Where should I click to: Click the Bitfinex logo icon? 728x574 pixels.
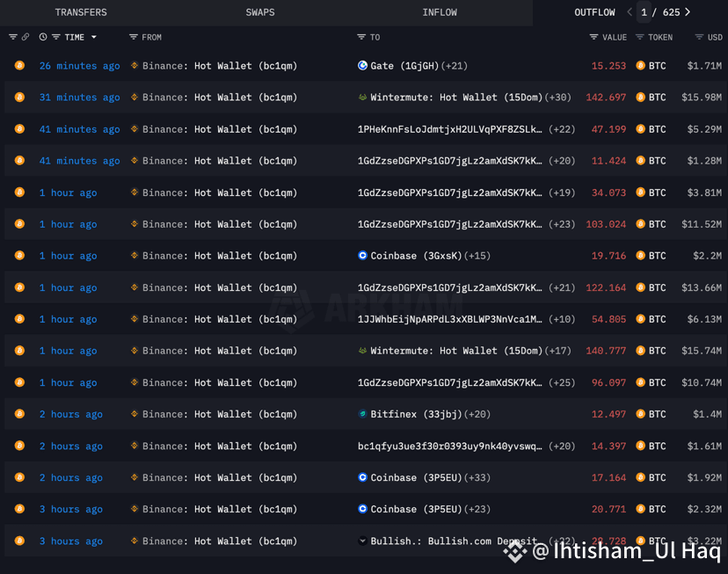tap(362, 413)
